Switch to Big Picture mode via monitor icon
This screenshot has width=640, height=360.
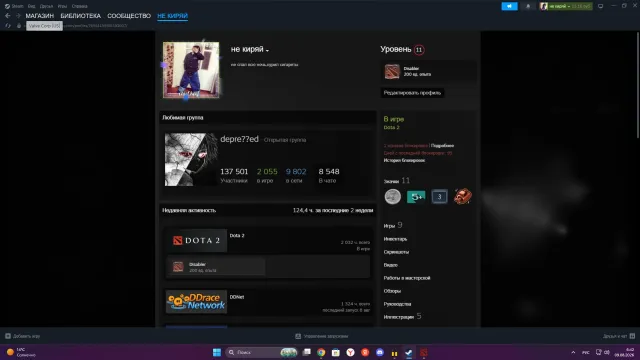click(600, 6)
